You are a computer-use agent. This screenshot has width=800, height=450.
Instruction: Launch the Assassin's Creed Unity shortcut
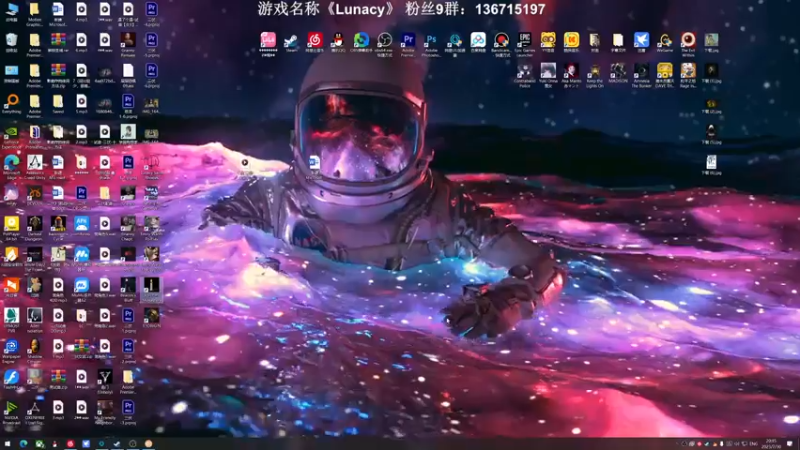35,167
